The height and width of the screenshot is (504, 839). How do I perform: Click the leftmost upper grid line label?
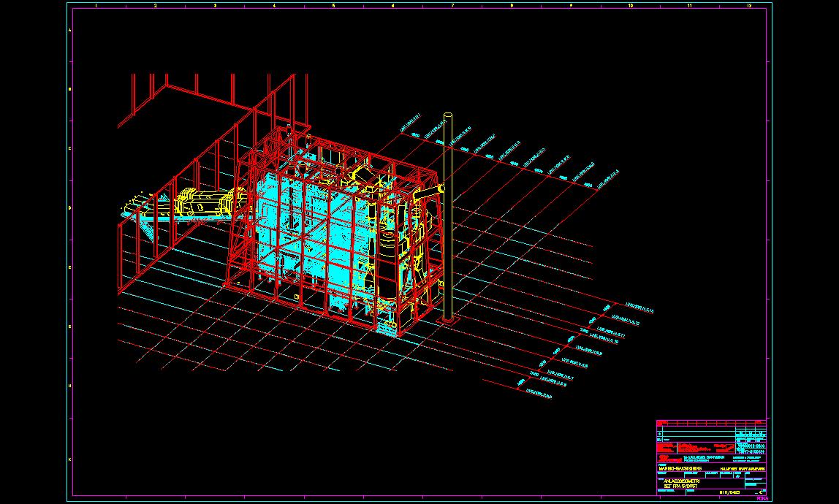411,123
